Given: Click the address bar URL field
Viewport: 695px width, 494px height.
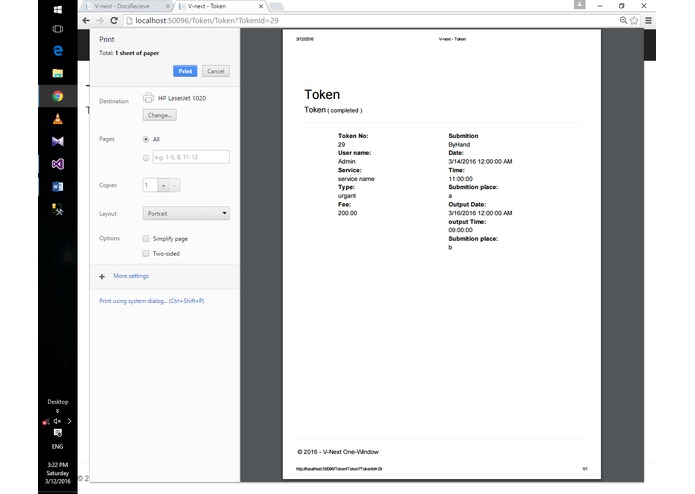Looking at the screenshot, I should tap(368, 20).
